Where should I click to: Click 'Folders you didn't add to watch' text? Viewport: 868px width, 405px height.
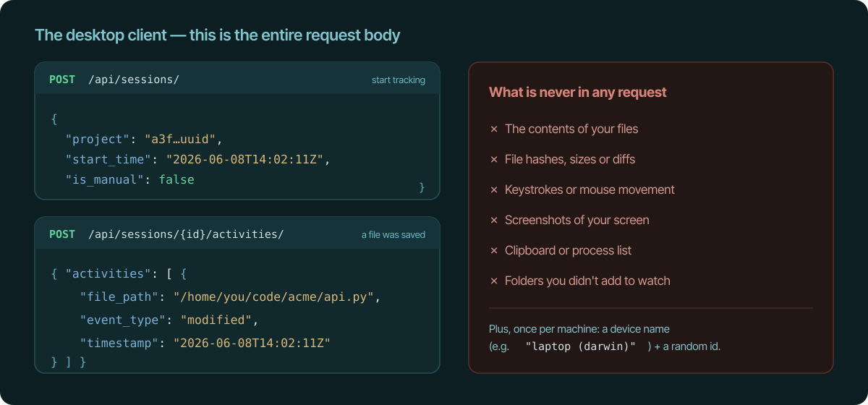[587, 281]
